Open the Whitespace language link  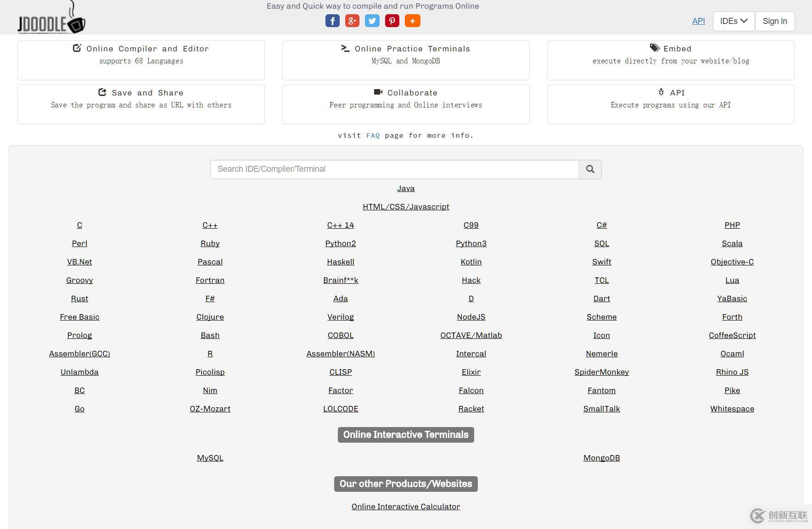[x=732, y=409]
